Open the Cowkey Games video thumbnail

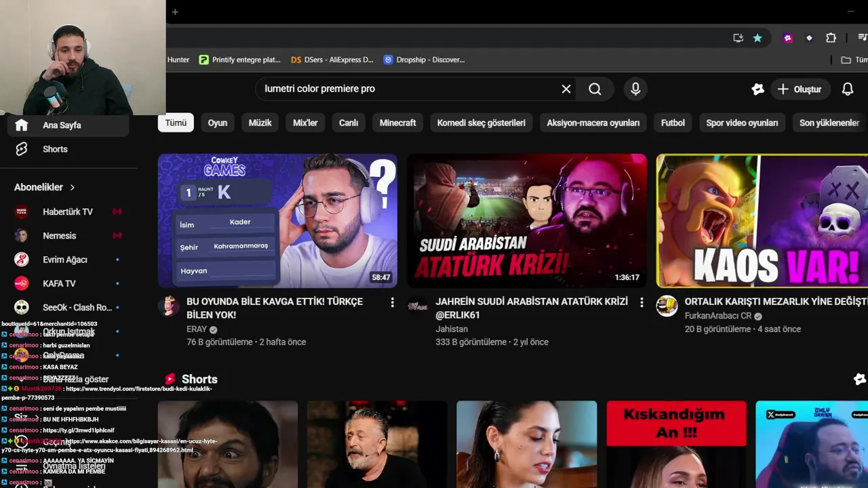277,221
